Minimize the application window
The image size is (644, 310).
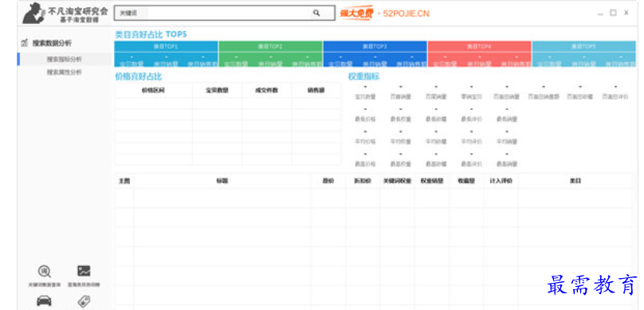[600, 14]
